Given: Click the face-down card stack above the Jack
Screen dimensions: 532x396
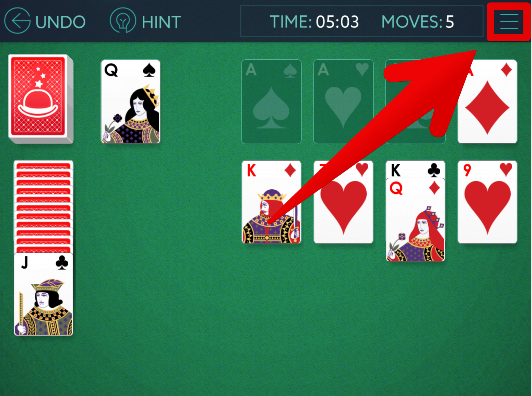Looking at the screenshot, I should (43, 207).
